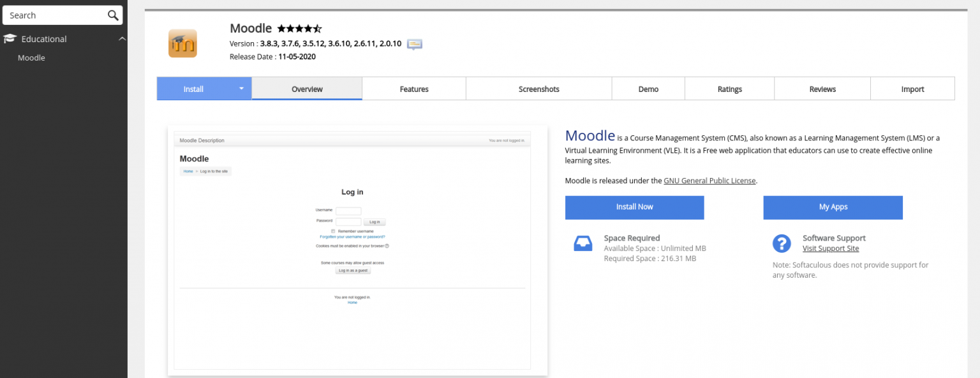This screenshot has height=378, width=980.
Task: Open the Install button's dropdown arrow
Action: (241, 89)
